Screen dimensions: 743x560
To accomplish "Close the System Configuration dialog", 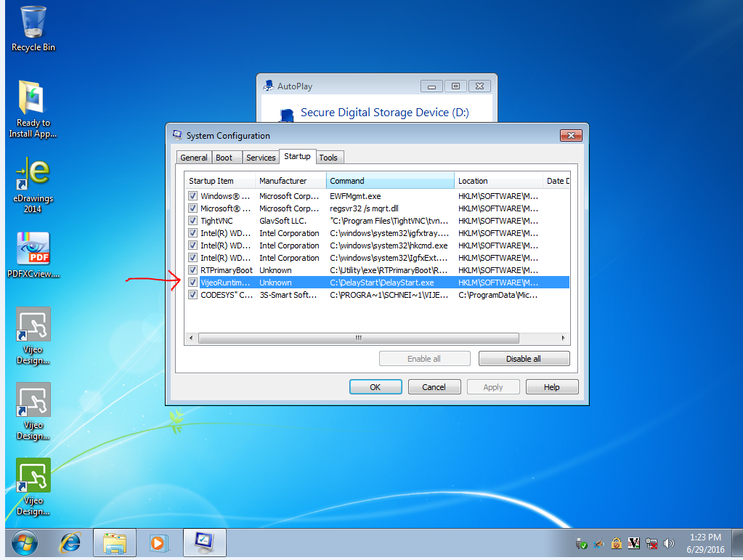I will click(571, 136).
